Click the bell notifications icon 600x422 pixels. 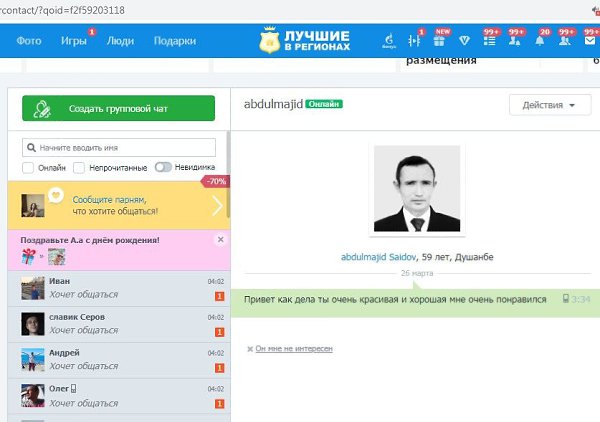(x=541, y=40)
